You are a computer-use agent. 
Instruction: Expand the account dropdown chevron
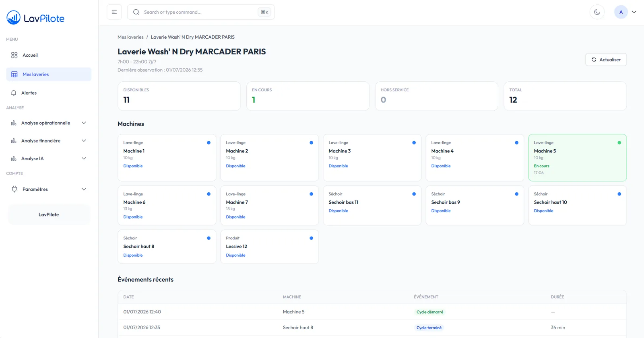point(634,12)
